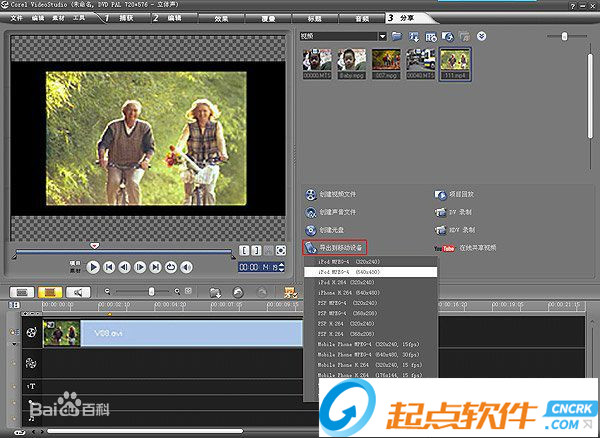This screenshot has height=438, width=600.
Task: Select the 00040.MTS library thumbnail
Action: 421,64
